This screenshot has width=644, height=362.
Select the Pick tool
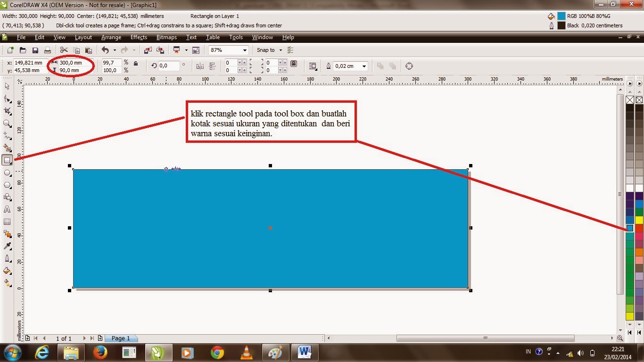pyautogui.click(x=7, y=86)
